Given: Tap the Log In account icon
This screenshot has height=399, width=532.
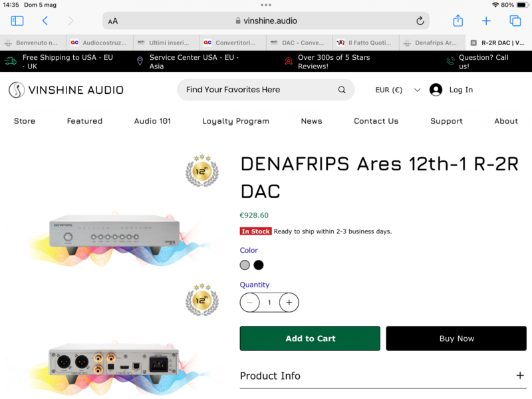Looking at the screenshot, I should tap(436, 90).
